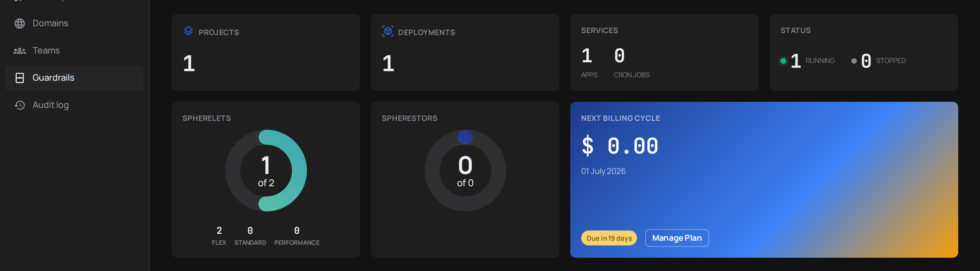Click the STATUS card heading

[x=796, y=30]
